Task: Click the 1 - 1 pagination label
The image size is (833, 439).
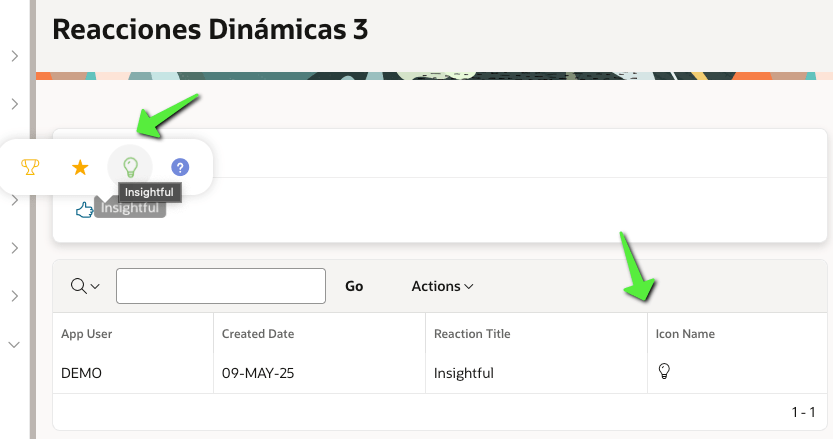Action: coord(803,412)
